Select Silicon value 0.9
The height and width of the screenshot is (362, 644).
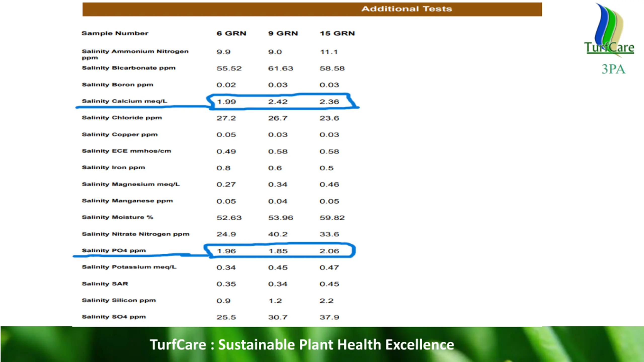tap(223, 301)
